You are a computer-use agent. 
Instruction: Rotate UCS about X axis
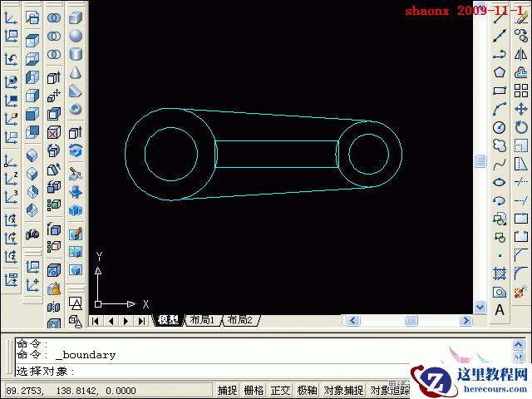pyautogui.click(x=11, y=220)
